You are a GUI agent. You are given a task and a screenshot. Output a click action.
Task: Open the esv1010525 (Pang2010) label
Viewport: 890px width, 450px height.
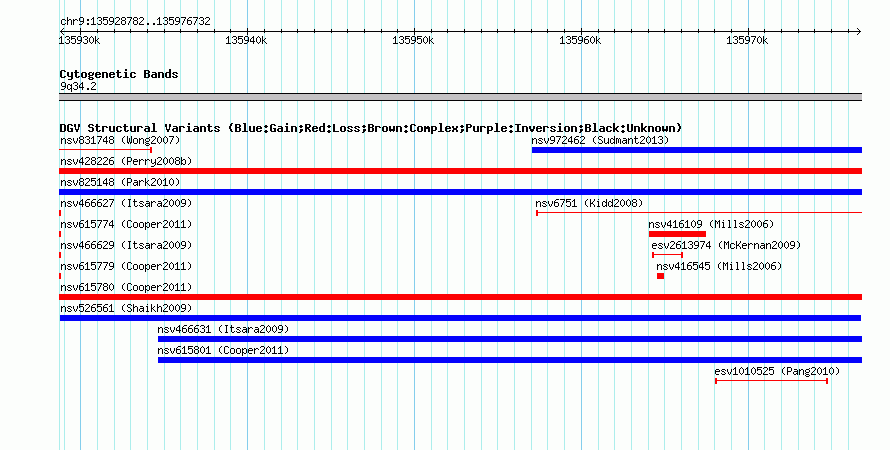[777, 371]
